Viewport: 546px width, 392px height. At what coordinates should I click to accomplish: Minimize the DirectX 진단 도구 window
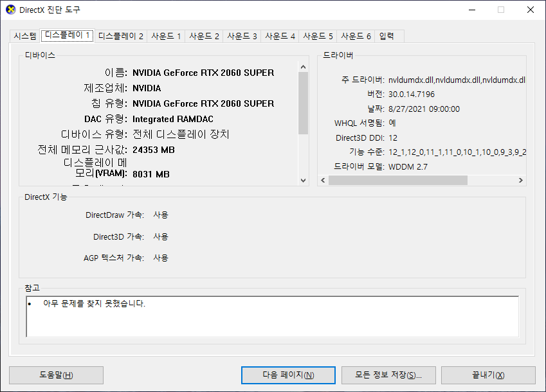[472, 10]
